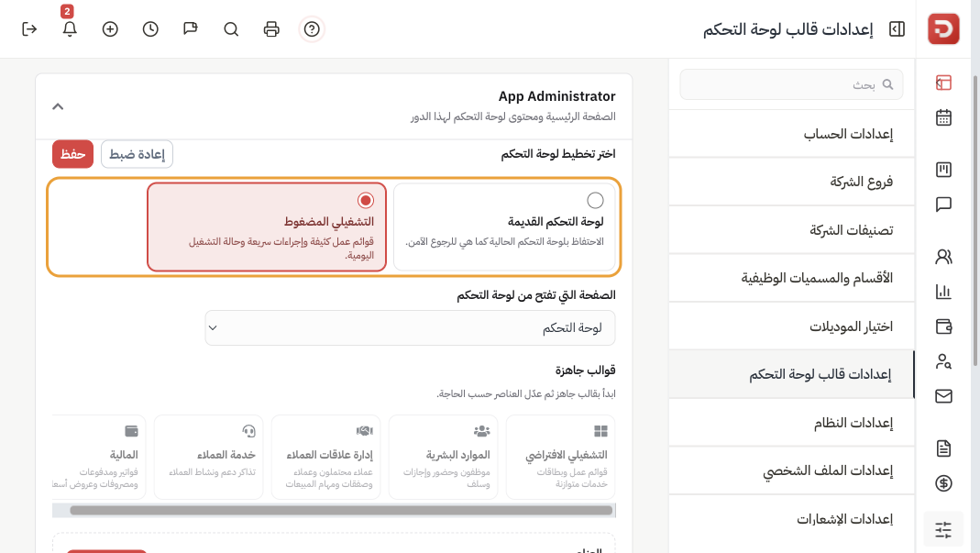The width and height of the screenshot is (980, 553).
Task: Click the page vertical scrollbar
Action: 975,220
